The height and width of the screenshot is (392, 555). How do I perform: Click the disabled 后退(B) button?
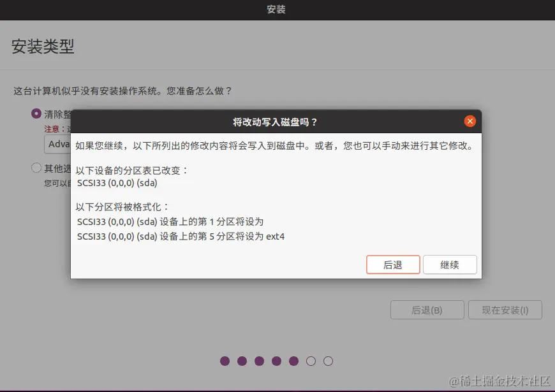coord(427,310)
